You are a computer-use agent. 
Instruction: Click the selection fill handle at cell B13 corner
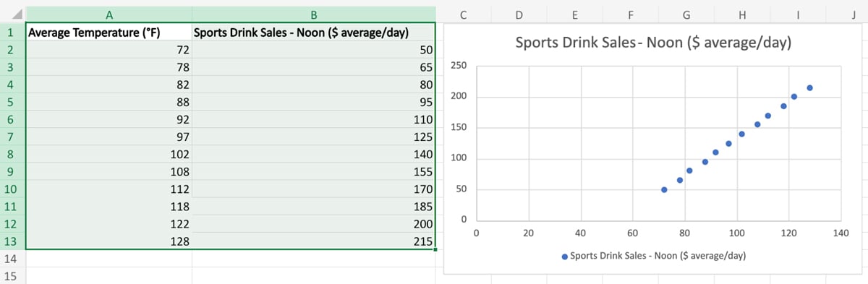point(435,250)
